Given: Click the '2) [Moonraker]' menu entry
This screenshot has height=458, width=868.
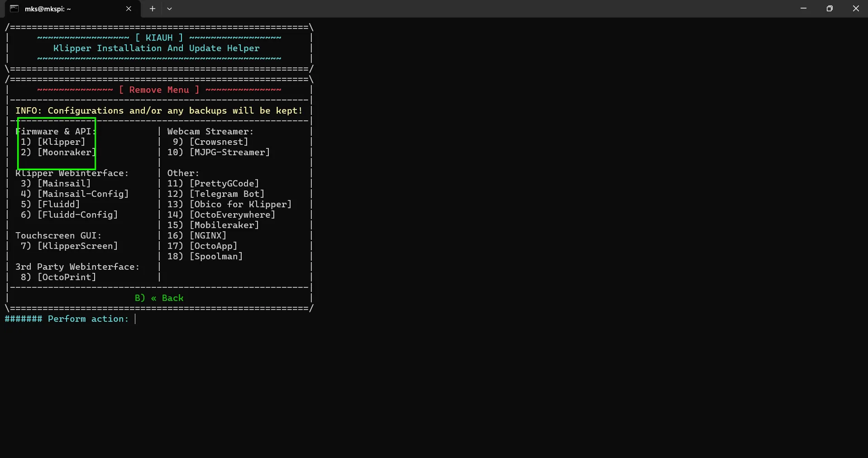Looking at the screenshot, I should point(58,153).
